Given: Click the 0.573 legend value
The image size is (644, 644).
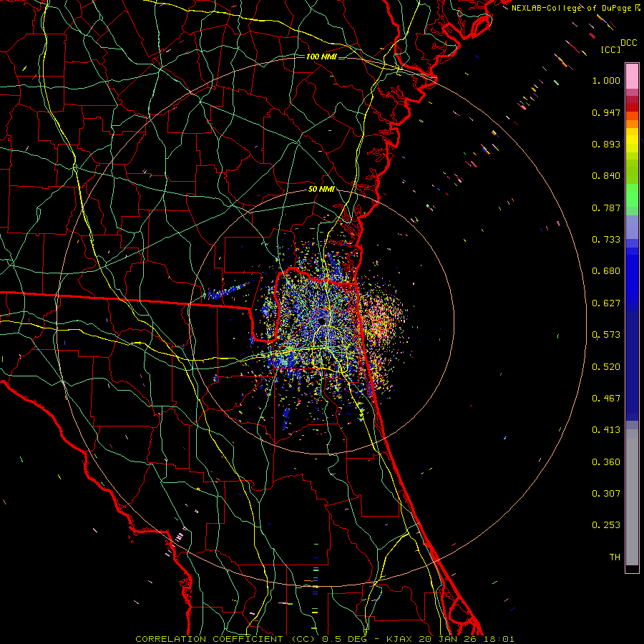Looking at the screenshot, I should (606, 335).
